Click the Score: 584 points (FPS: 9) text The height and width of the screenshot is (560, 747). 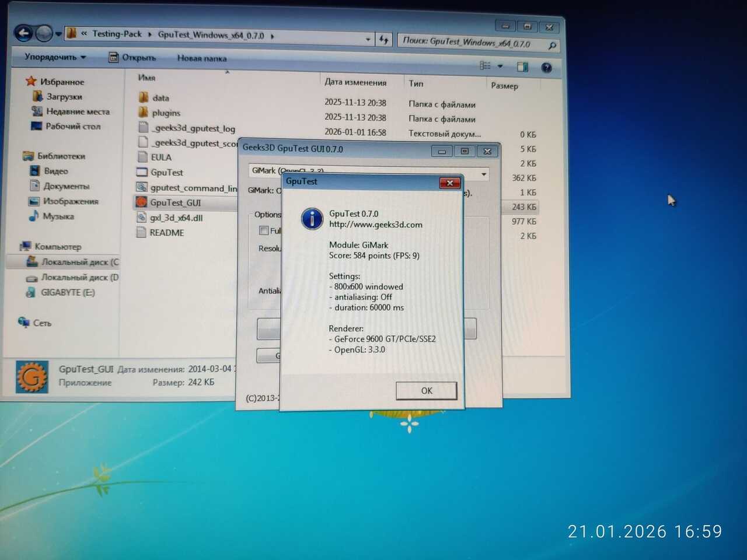coord(374,256)
